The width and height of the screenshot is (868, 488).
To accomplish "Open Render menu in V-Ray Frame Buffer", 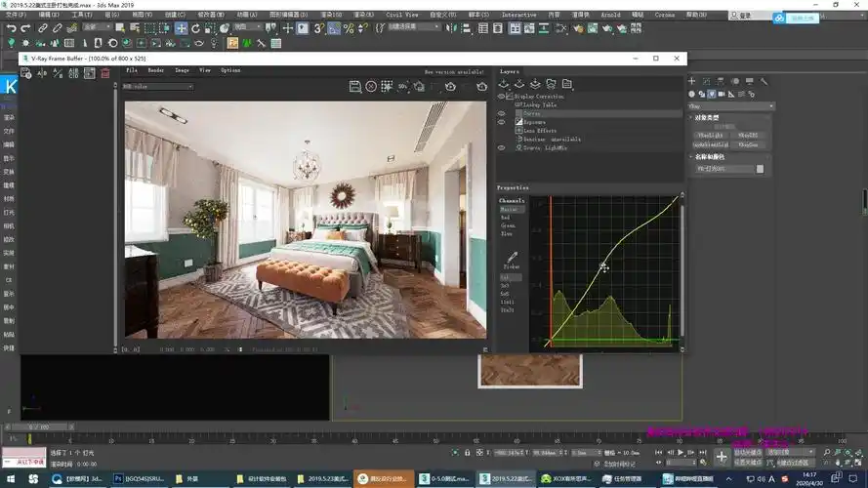I will (155, 70).
